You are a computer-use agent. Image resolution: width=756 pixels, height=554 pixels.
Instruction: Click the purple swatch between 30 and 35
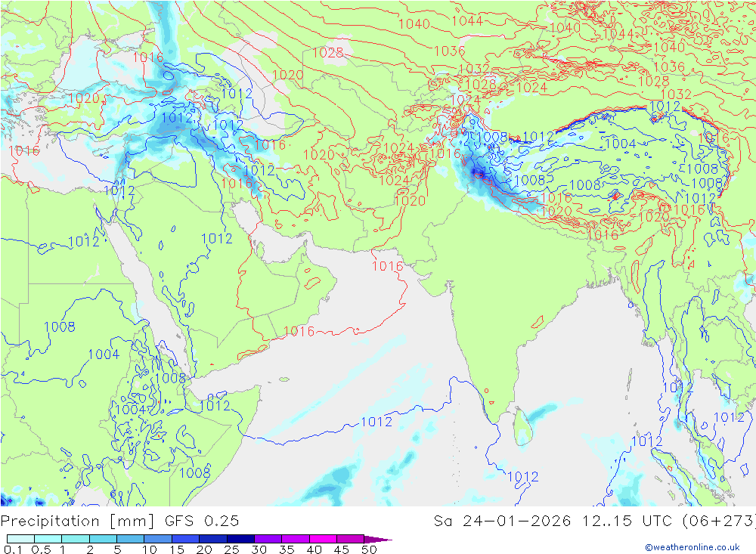(x=268, y=539)
